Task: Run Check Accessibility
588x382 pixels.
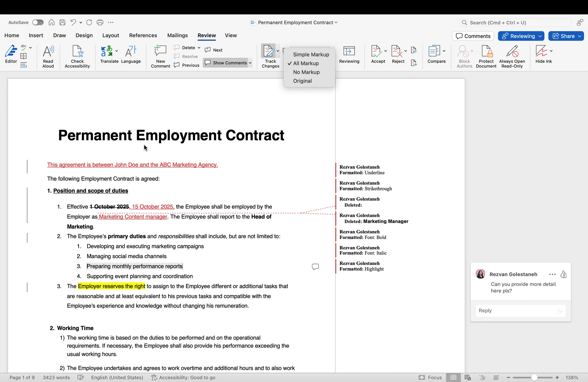Action: point(77,56)
